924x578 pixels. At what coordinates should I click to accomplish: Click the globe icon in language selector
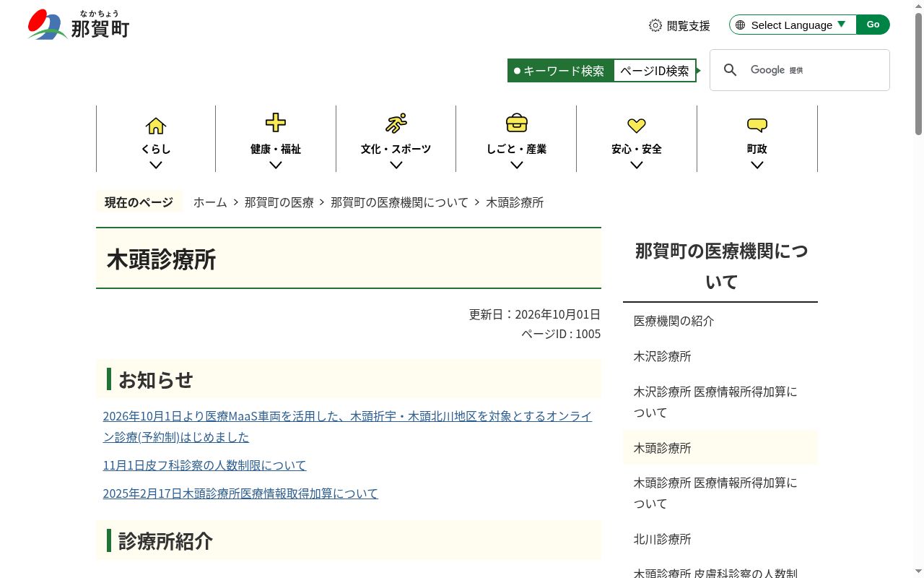pyautogui.click(x=740, y=25)
